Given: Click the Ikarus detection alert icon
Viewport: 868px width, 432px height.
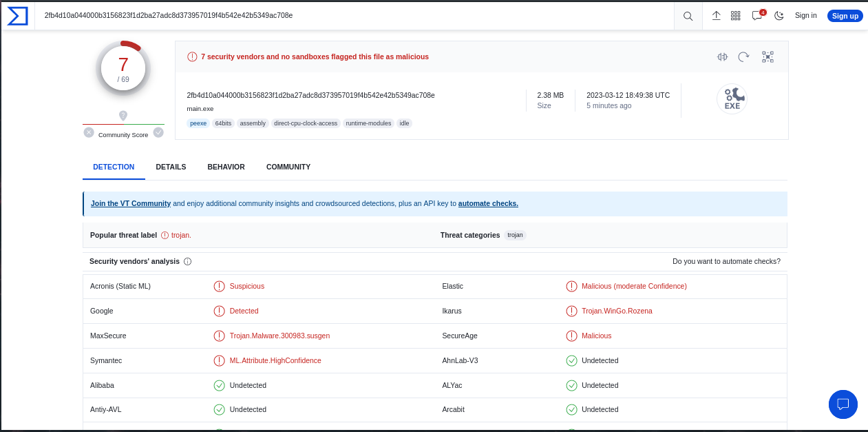Looking at the screenshot, I should pos(571,311).
